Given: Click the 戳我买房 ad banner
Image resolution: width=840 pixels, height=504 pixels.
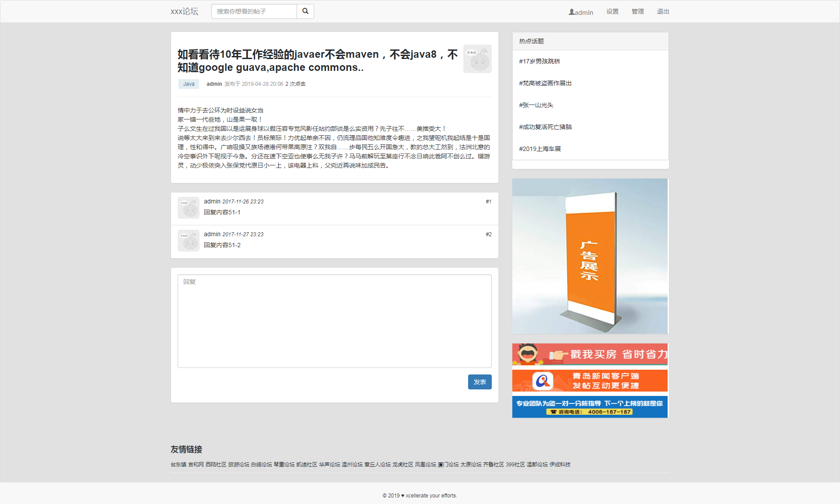Looking at the screenshot, I should pos(590,354).
